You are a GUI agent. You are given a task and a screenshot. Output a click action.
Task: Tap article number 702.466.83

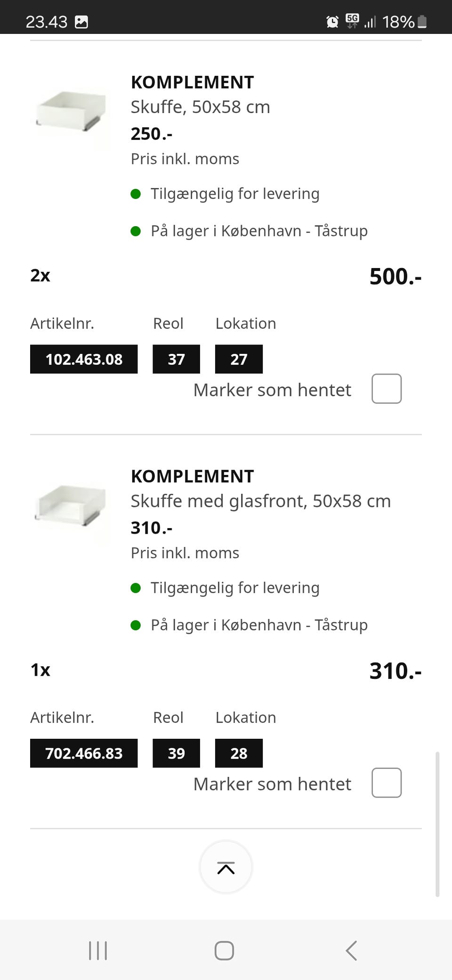pyautogui.click(x=84, y=753)
